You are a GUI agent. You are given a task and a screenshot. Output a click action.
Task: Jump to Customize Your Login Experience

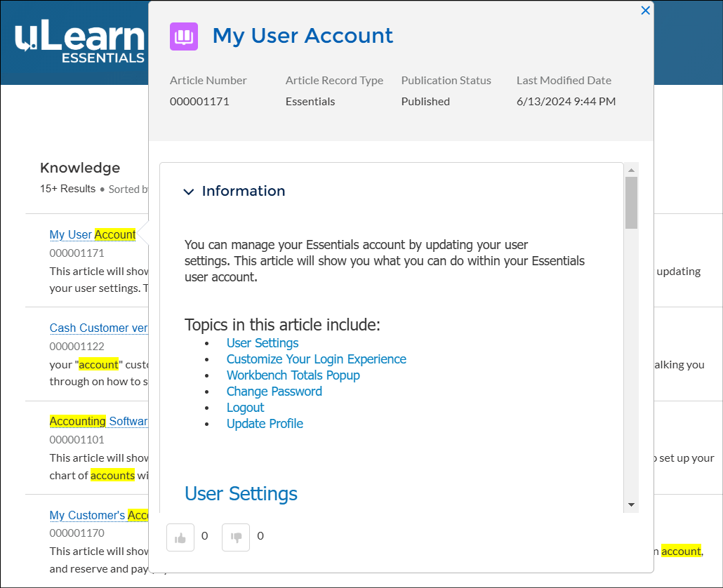(316, 359)
